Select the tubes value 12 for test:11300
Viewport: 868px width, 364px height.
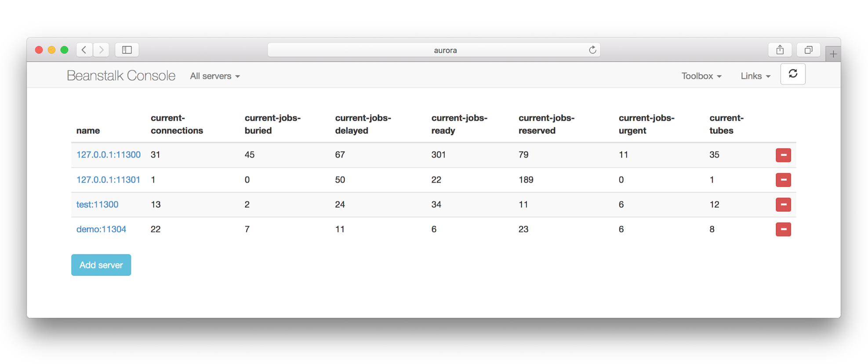714,204
